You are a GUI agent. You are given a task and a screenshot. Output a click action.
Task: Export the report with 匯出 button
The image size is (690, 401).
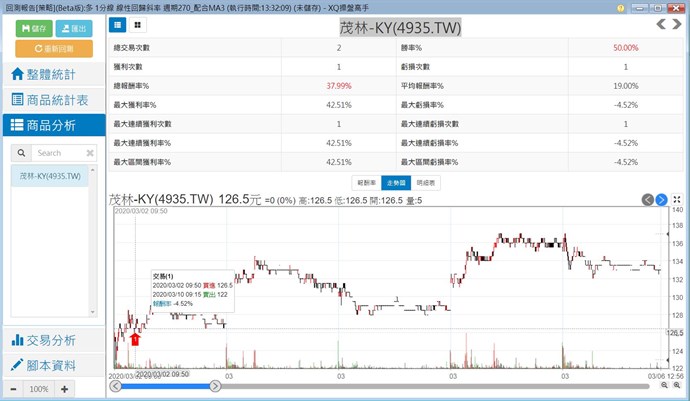(x=74, y=29)
